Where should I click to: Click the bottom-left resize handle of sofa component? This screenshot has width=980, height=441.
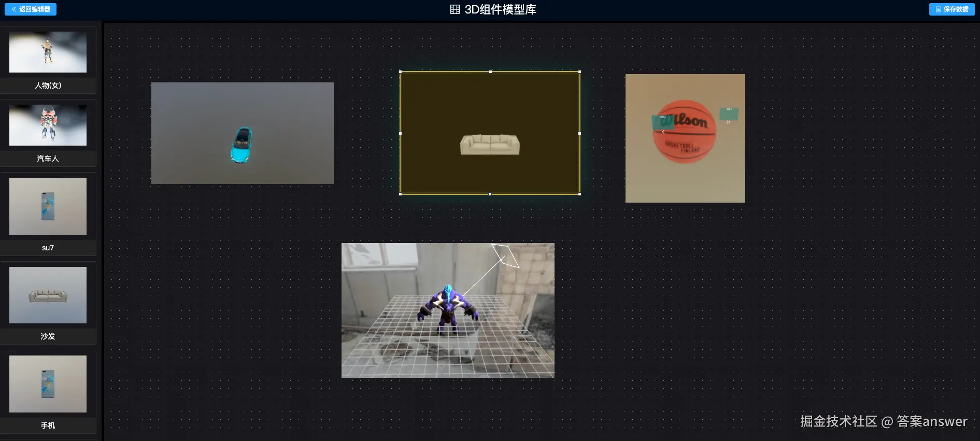pos(400,194)
